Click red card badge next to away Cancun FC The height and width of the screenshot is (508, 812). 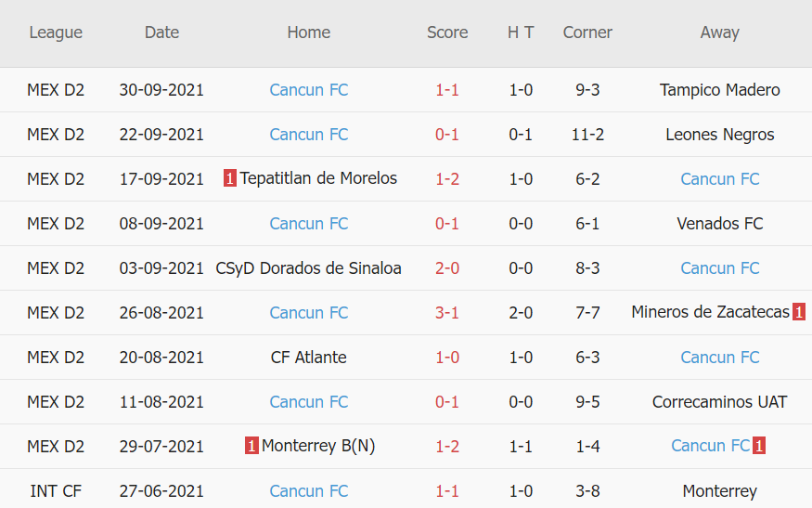759,446
